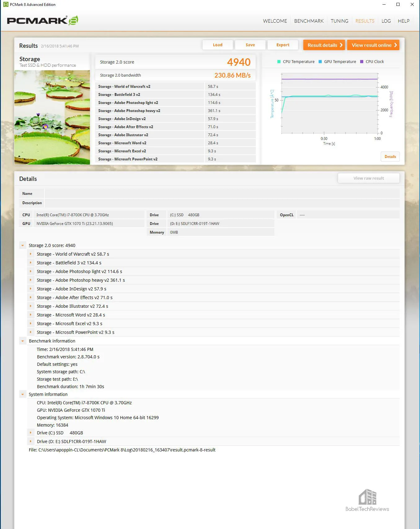Image resolution: width=420 pixels, height=529 pixels.
Task: Click the PCMark 8 logo
Action: point(42,20)
